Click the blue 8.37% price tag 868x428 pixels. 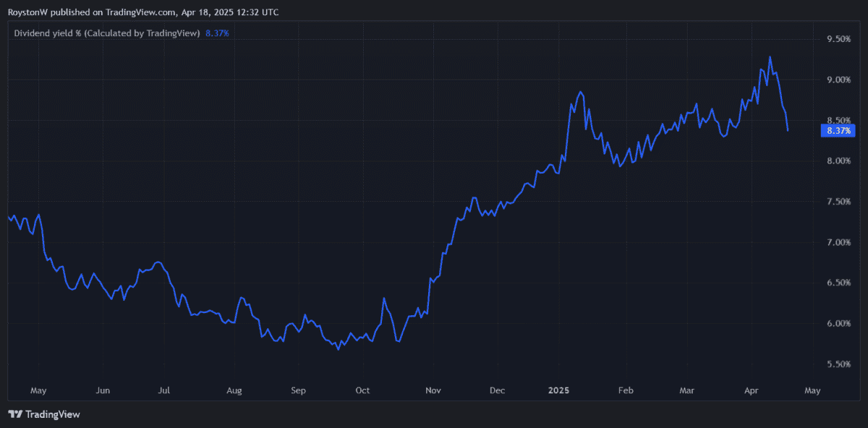838,131
